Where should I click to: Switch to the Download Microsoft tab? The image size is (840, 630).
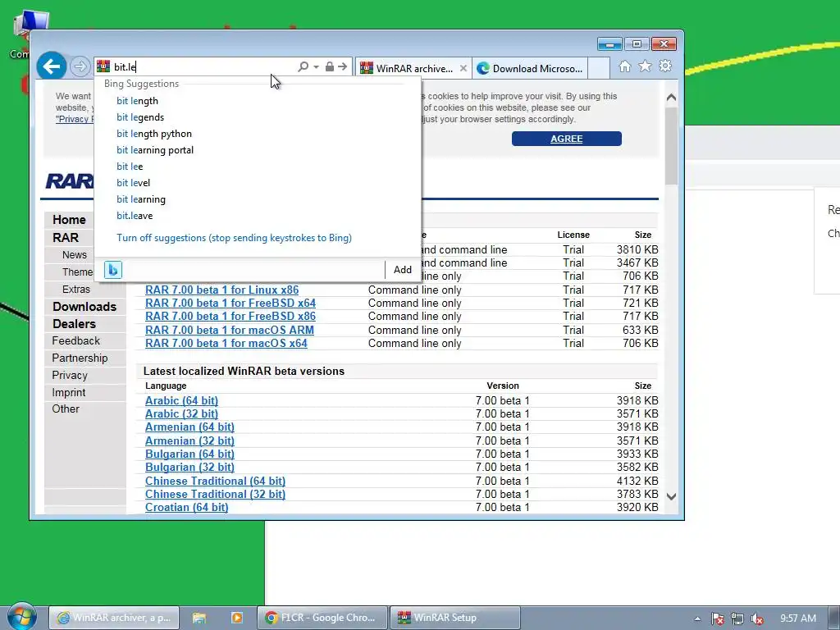(x=529, y=68)
